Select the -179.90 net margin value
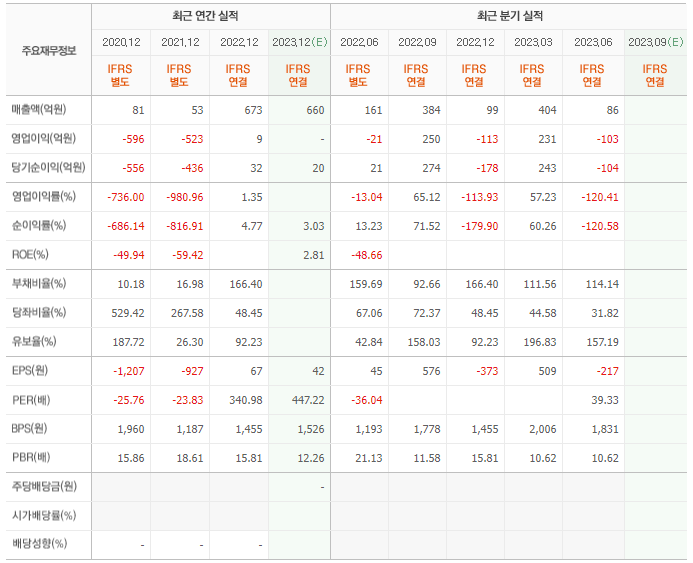693x563 pixels. click(480, 226)
